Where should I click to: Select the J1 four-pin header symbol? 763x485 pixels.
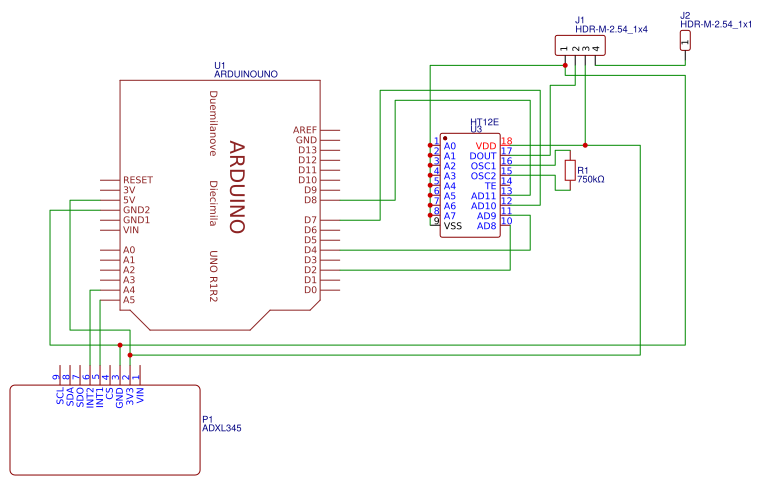point(580,45)
